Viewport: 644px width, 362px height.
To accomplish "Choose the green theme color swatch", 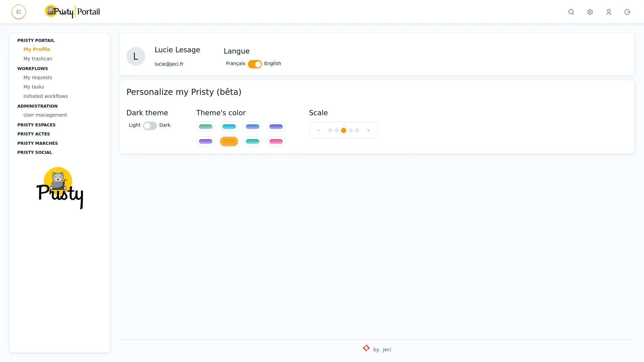I will (x=205, y=127).
